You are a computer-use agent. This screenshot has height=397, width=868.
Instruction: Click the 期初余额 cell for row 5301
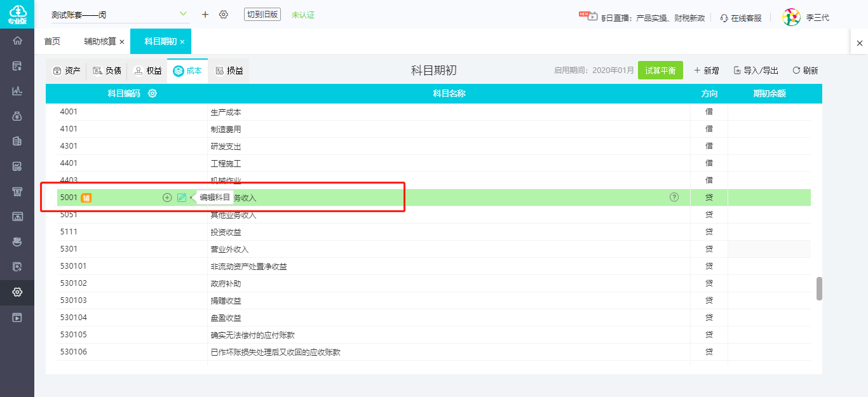click(x=769, y=249)
